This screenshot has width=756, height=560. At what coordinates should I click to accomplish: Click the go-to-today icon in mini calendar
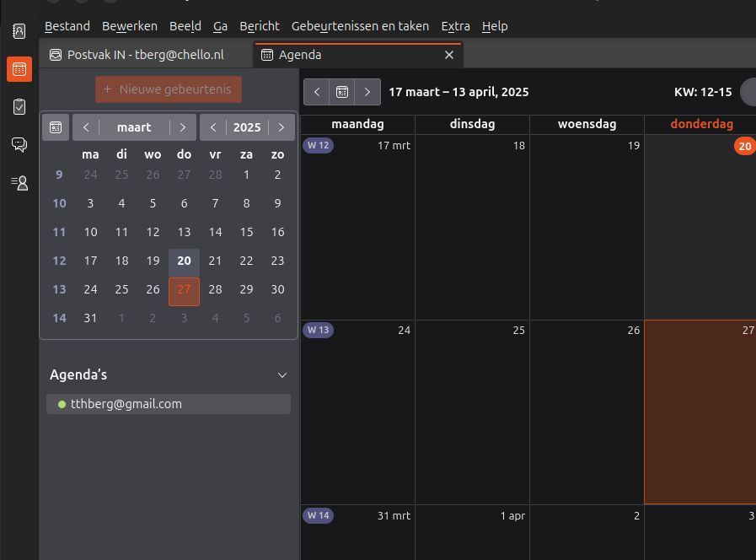pyautogui.click(x=56, y=127)
